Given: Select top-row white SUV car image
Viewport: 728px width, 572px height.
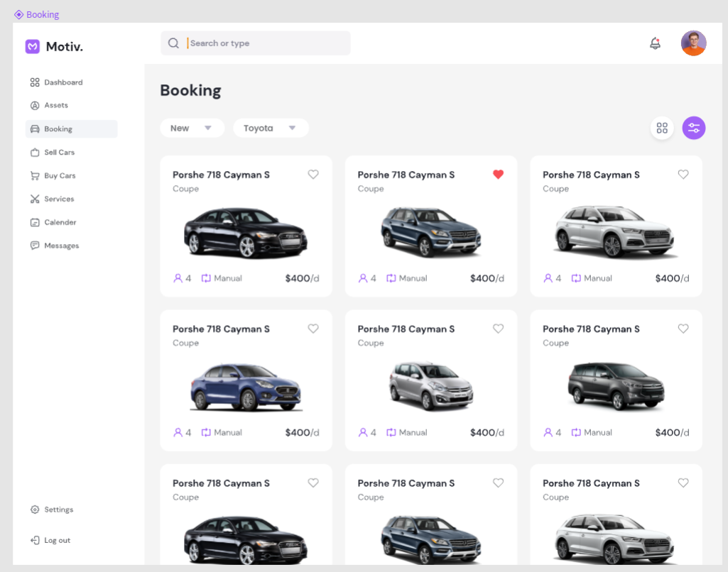Looking at the screenshot, I should [615, 232].
